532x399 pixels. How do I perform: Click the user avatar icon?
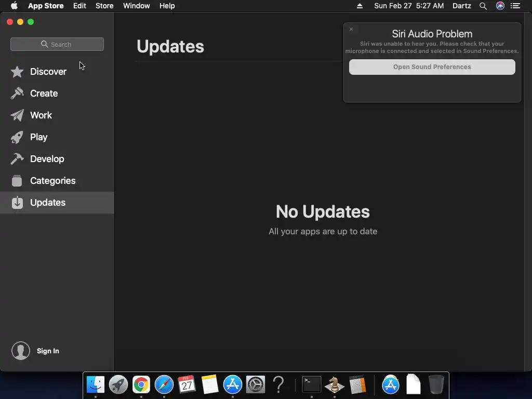(x=21, y=351)
